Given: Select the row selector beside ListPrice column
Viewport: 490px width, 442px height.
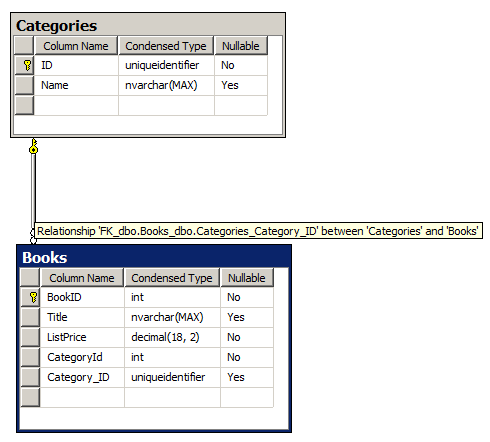Looking at the screenshot, I should [30, 337].
